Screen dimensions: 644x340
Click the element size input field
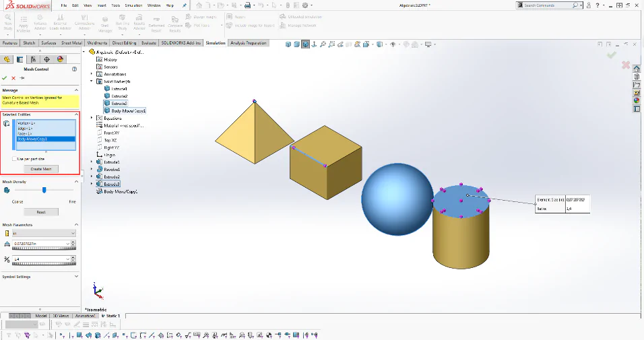(39, 244)
